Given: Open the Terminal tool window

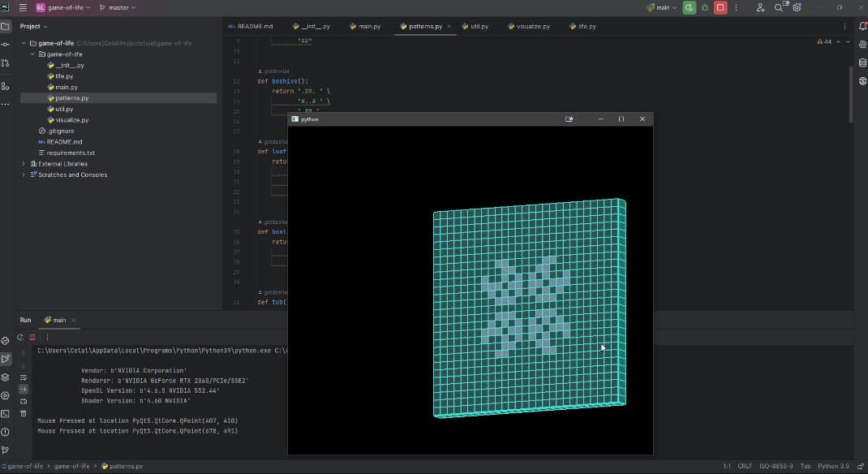Looking at the screenshot, I should point(6,414).
